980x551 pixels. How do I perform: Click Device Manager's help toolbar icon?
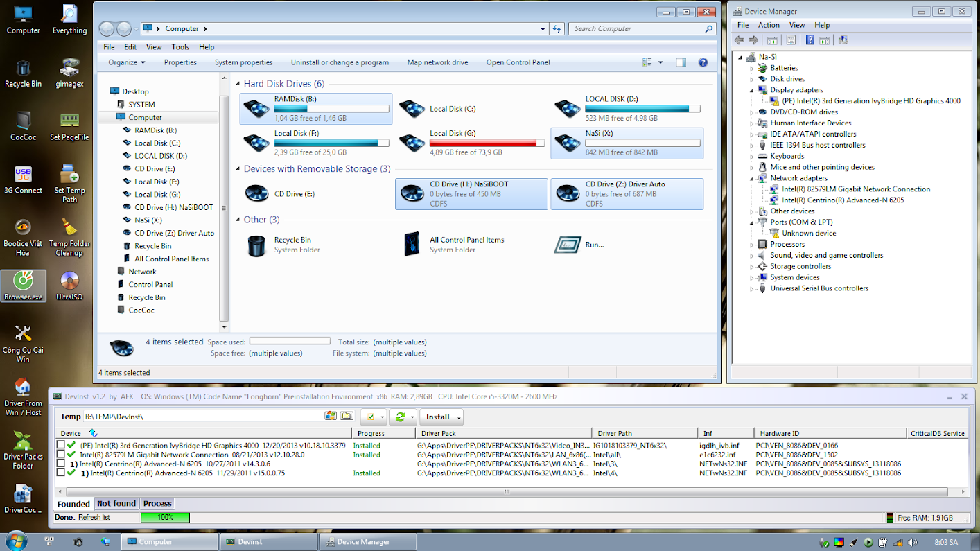click(x=810, y=40)
